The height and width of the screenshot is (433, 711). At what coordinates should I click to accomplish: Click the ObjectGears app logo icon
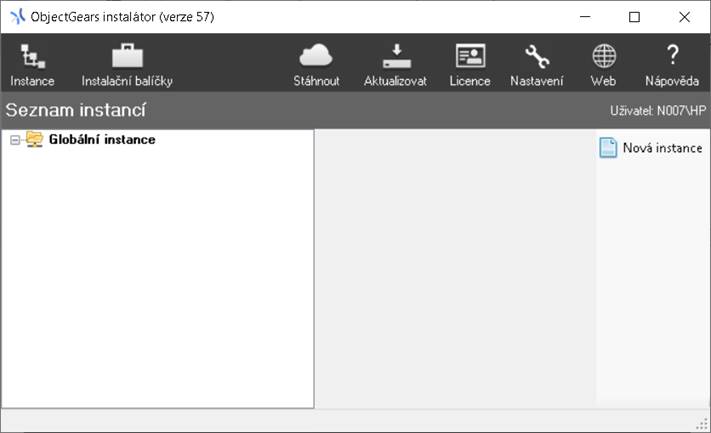pyautogui.click(x=17, y=17)
